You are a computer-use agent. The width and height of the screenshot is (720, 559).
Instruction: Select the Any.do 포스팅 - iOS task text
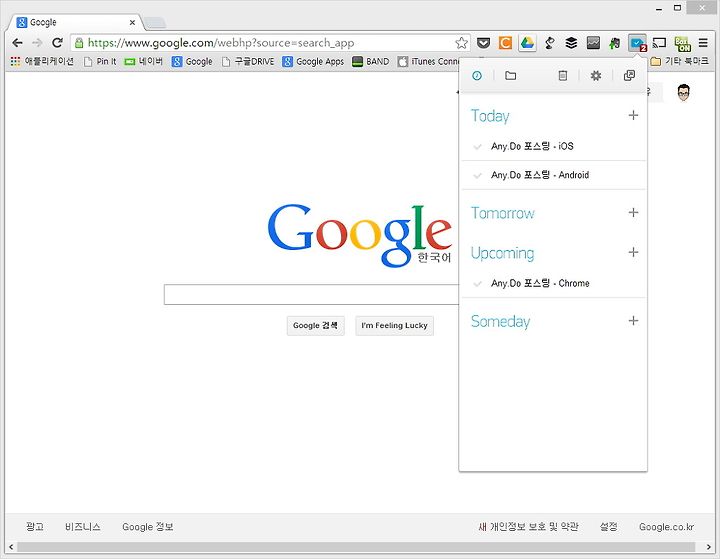pos(532,146)
